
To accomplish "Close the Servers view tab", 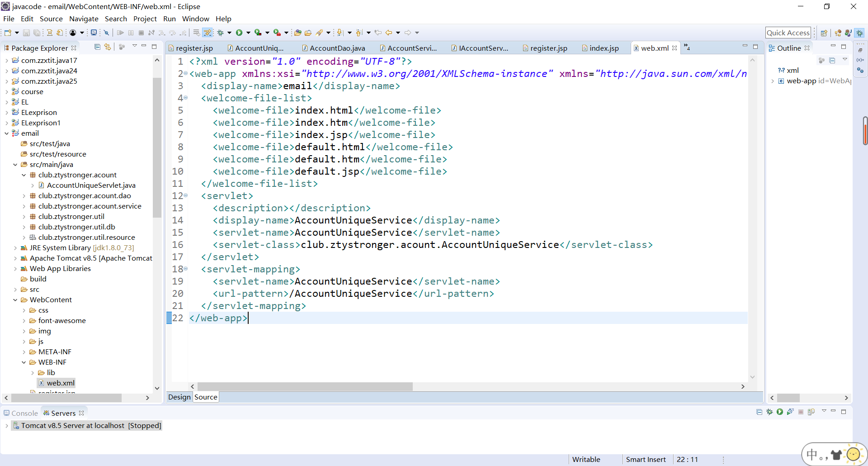I will coord(81,413).
